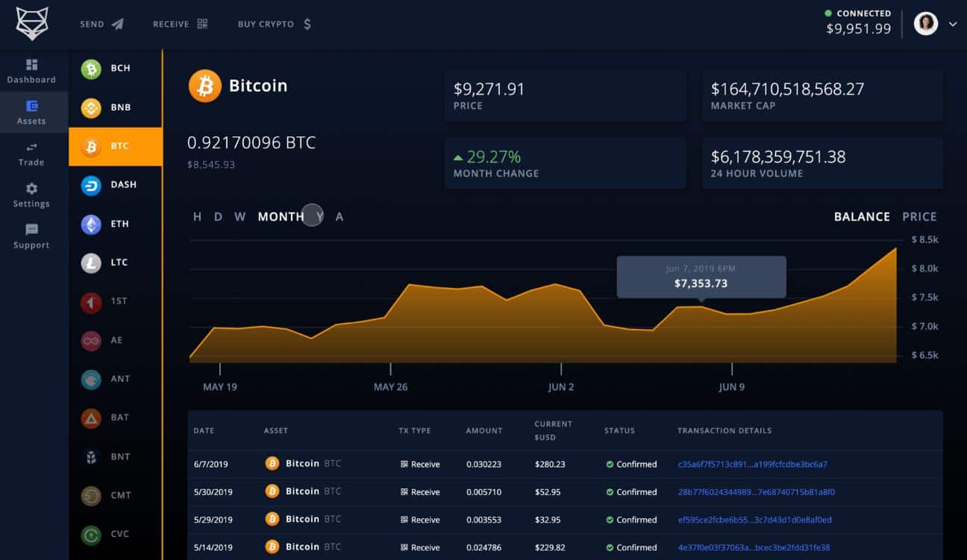The image size is (967, 560).
Task: Open the Assets wallet icon
Action: coord(31,106)
